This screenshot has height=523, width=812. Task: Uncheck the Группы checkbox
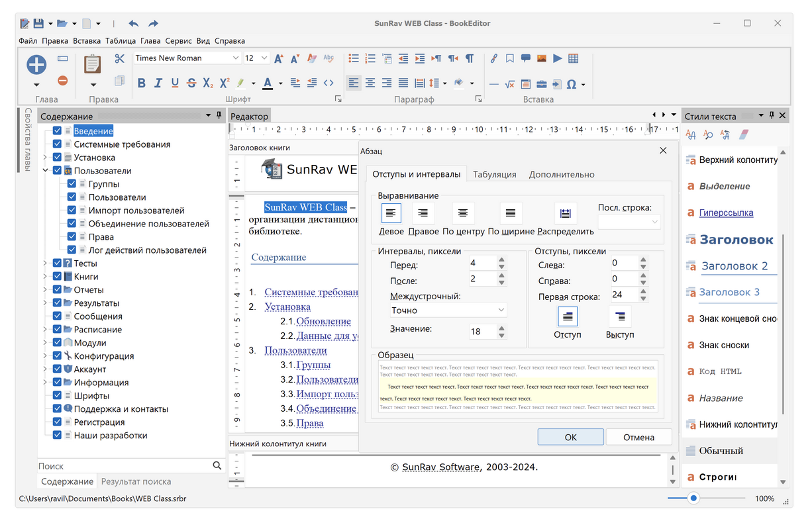coord(72,184)
